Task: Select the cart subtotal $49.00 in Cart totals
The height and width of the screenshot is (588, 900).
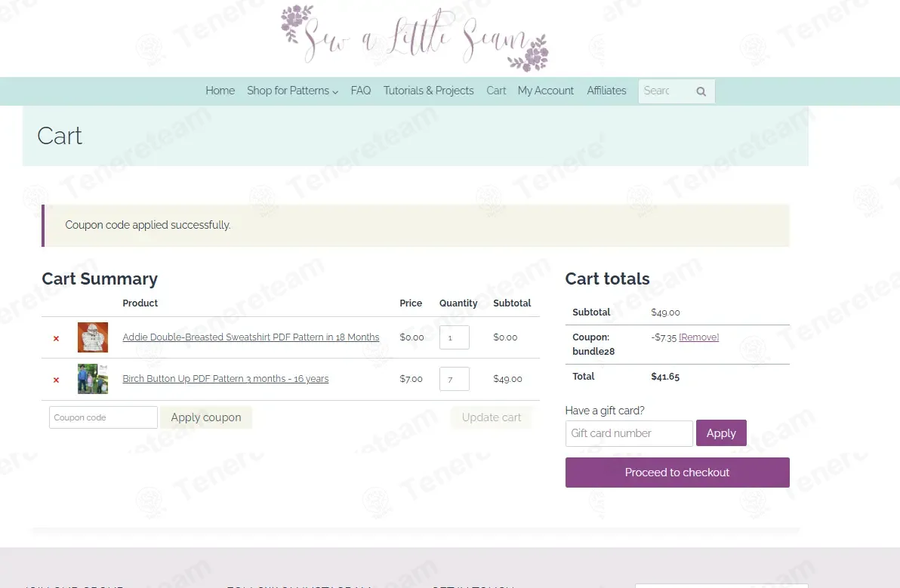Action: pyautogui.click(x=665, y=312)
